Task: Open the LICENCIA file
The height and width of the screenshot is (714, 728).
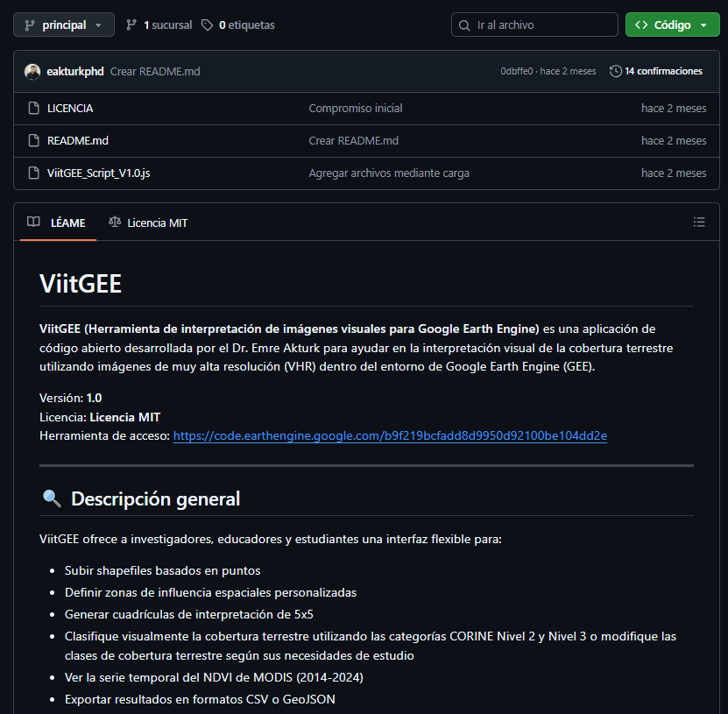Action: (70, 108)
